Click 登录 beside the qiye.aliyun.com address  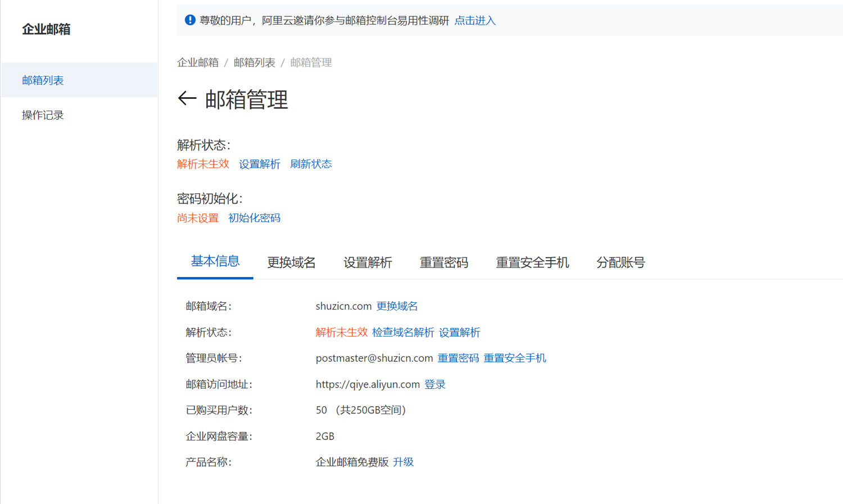[x=435, y=384]
